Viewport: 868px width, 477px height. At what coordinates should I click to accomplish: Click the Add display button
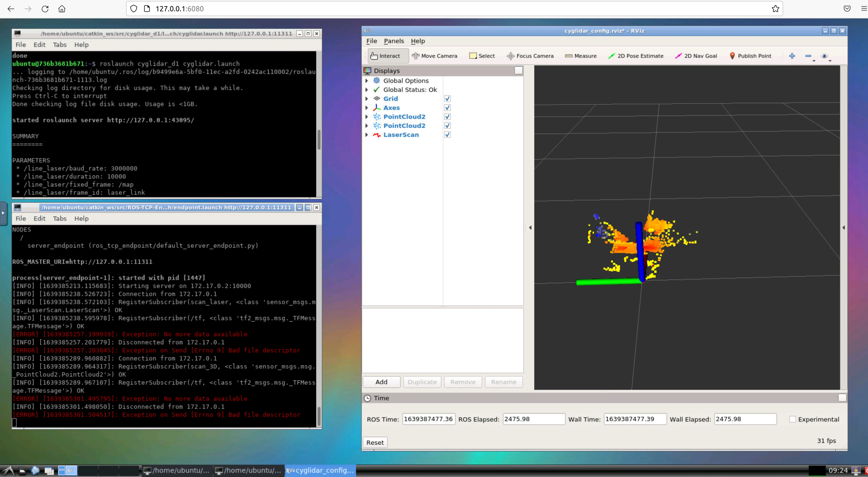pyautogui.click(x=381, y=382)
